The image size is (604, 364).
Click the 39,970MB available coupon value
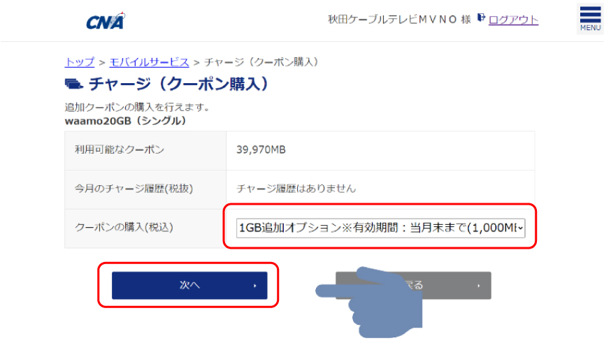[x=261, y=150]
